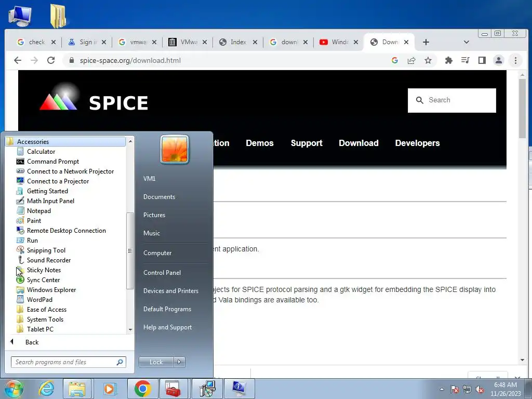Switch to the Index tab

pos(238,42)
